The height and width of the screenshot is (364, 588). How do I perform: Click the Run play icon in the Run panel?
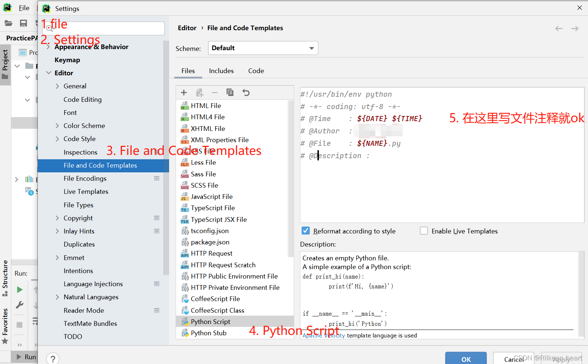[x=20, y=290]
